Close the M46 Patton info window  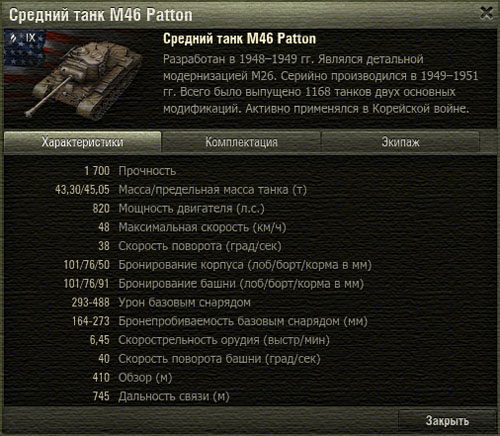[486, 14]
